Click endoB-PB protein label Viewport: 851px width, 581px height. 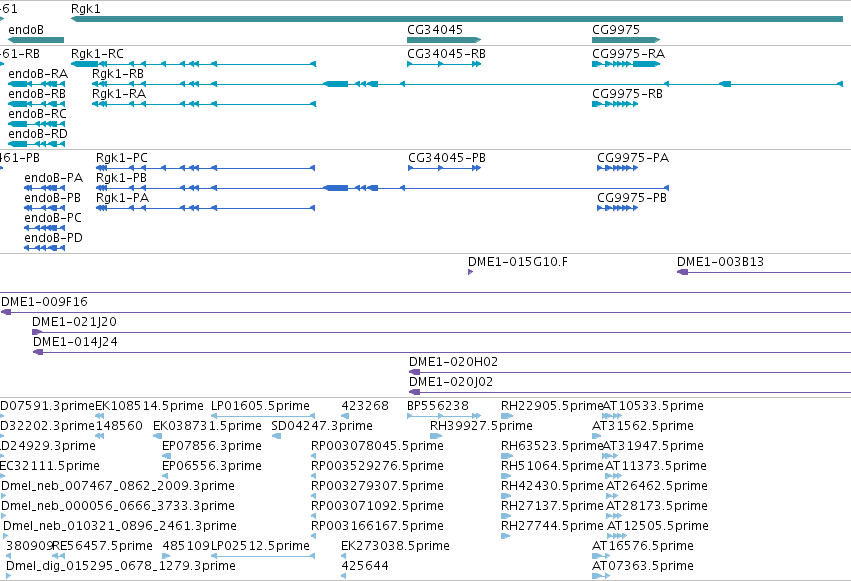[52, 198]
